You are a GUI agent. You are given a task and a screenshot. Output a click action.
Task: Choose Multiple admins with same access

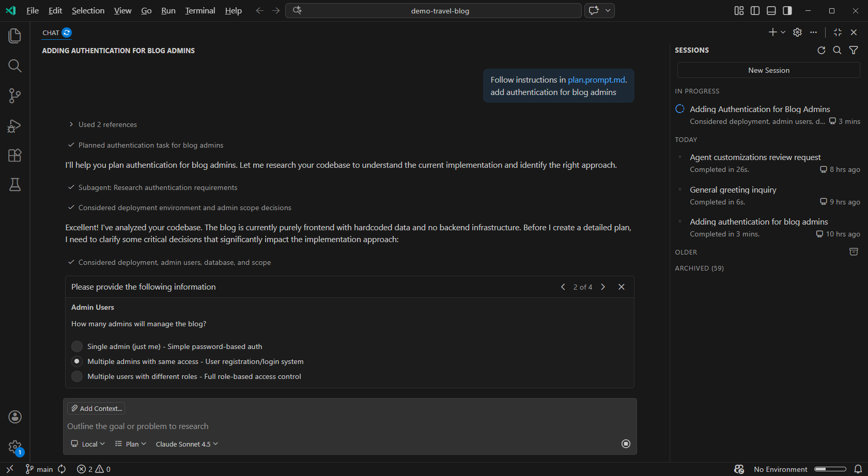tap(76, 361)
